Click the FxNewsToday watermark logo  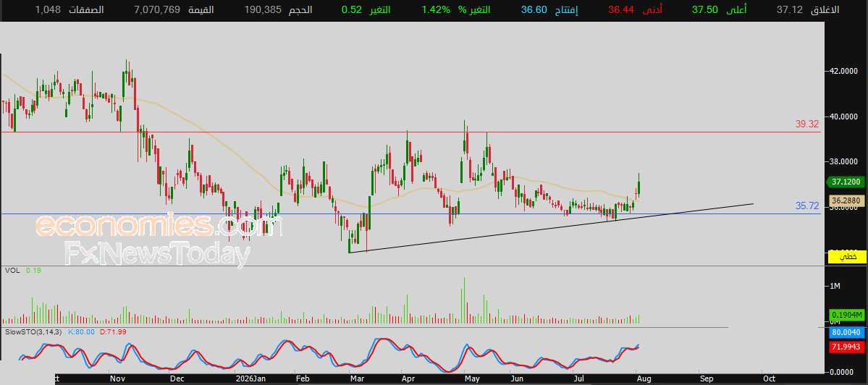click(x=157, y=255)
